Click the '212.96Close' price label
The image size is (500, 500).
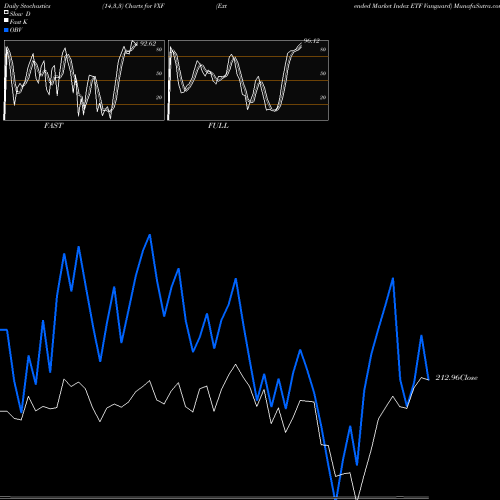click(457, 377)
